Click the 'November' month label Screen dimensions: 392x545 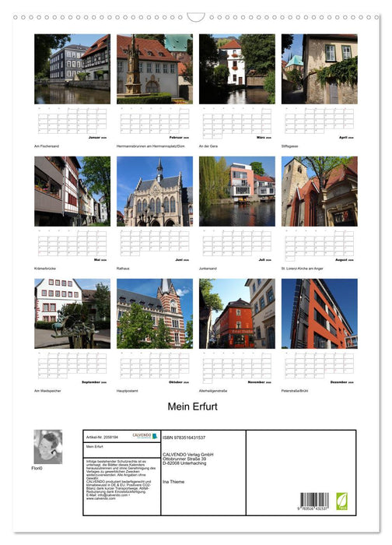pyautogui.click(x=257, y=382)
